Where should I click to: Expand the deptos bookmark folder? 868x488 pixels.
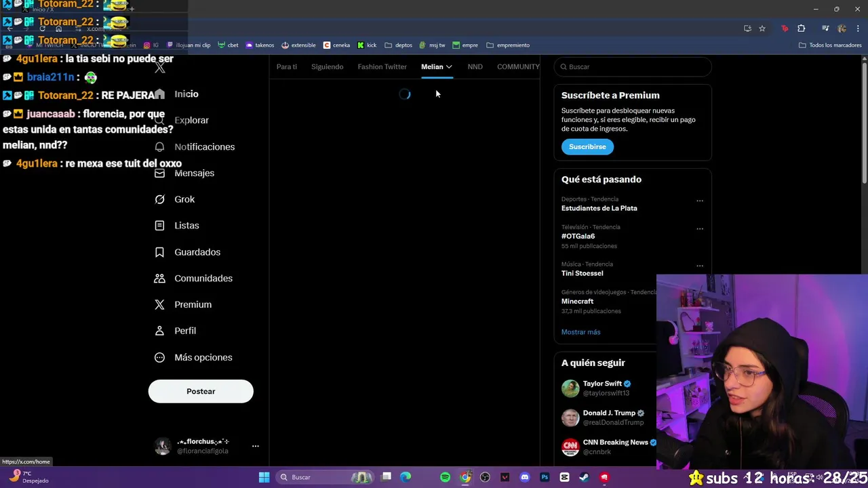pos(399,45)
